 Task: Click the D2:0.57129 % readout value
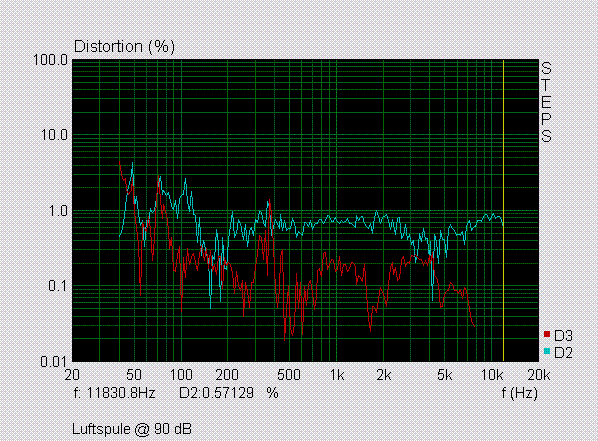tap(229, 393)
